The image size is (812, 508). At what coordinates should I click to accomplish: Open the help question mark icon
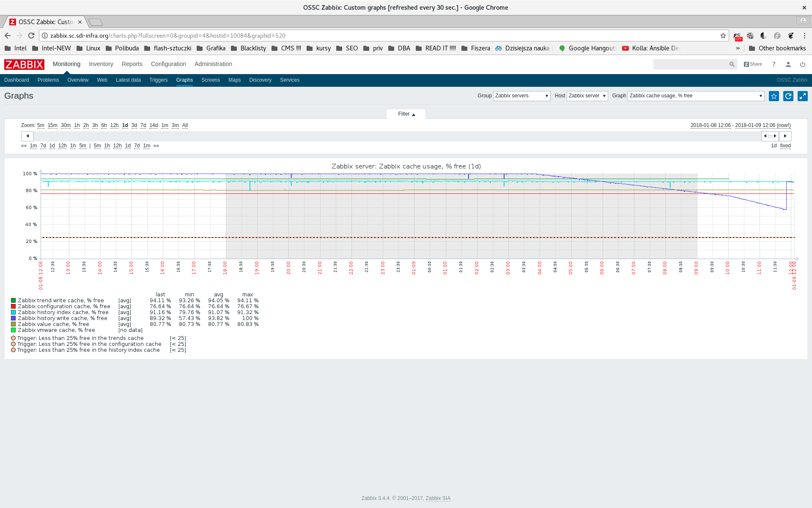pyautogui.click(x=774, y=64)
